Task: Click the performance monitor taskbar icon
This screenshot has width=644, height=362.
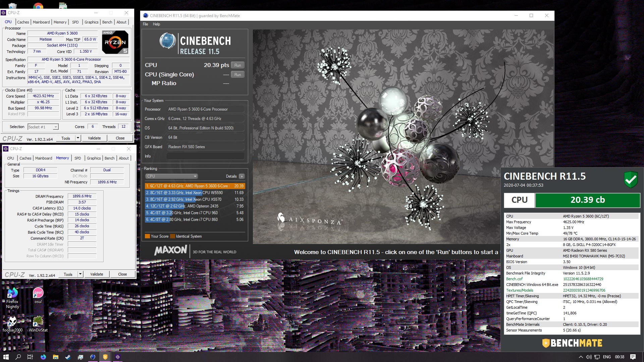Action: point(80,357)
